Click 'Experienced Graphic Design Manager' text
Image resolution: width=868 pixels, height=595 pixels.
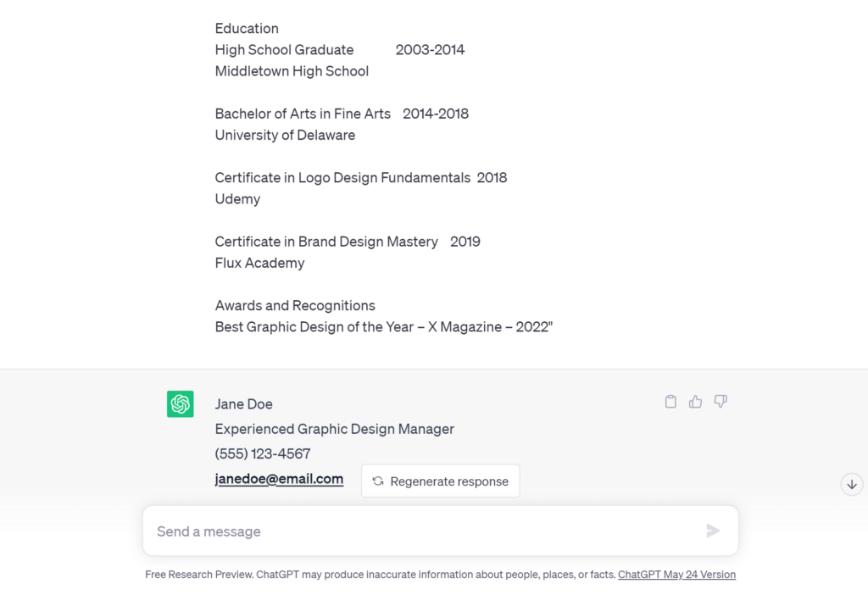tap(334, 429)
